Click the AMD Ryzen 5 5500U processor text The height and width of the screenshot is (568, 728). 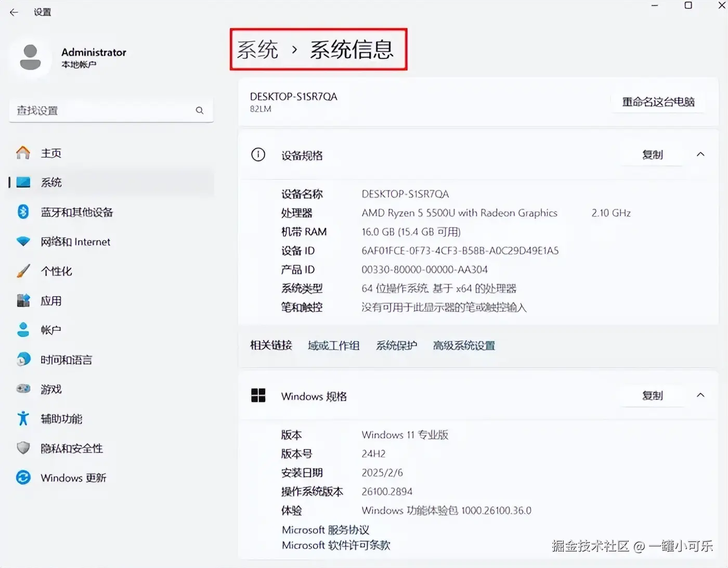click(459, 213)
